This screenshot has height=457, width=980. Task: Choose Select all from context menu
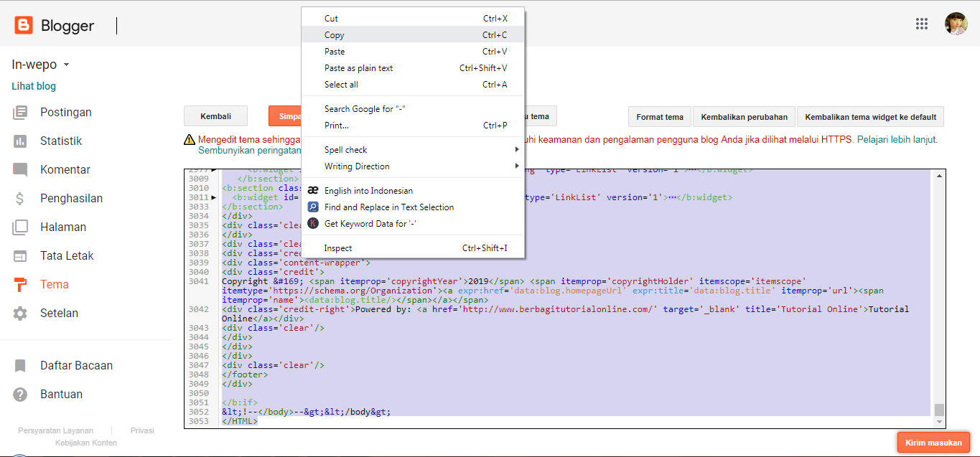point(413,84)
